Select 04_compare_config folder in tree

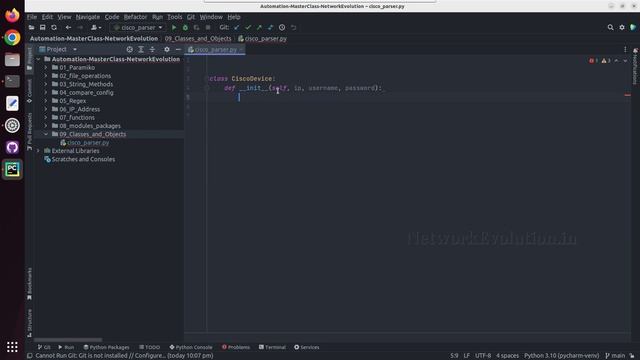[x=86, y=93]
